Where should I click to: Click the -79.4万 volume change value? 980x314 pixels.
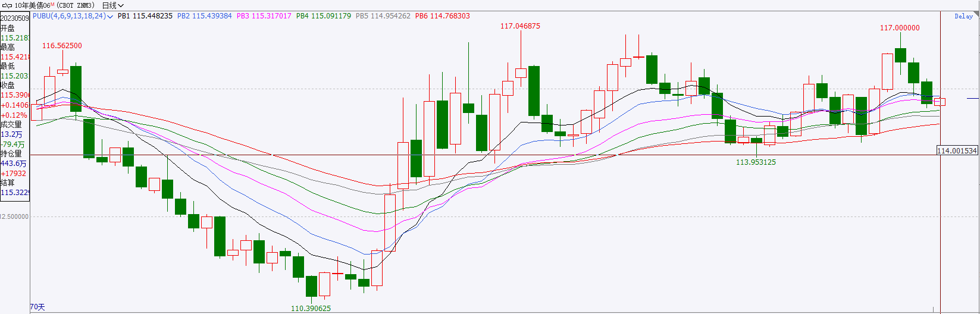[x=13, y=144]
